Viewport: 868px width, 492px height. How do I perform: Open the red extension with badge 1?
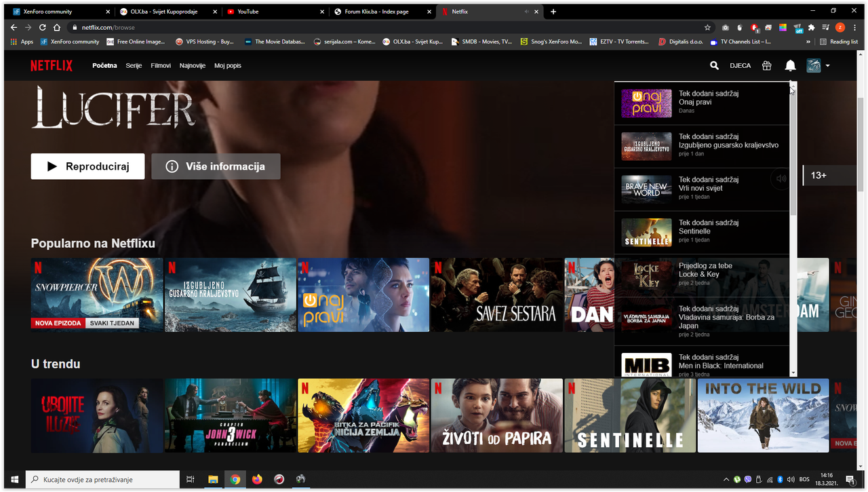[x=754, y=28]
